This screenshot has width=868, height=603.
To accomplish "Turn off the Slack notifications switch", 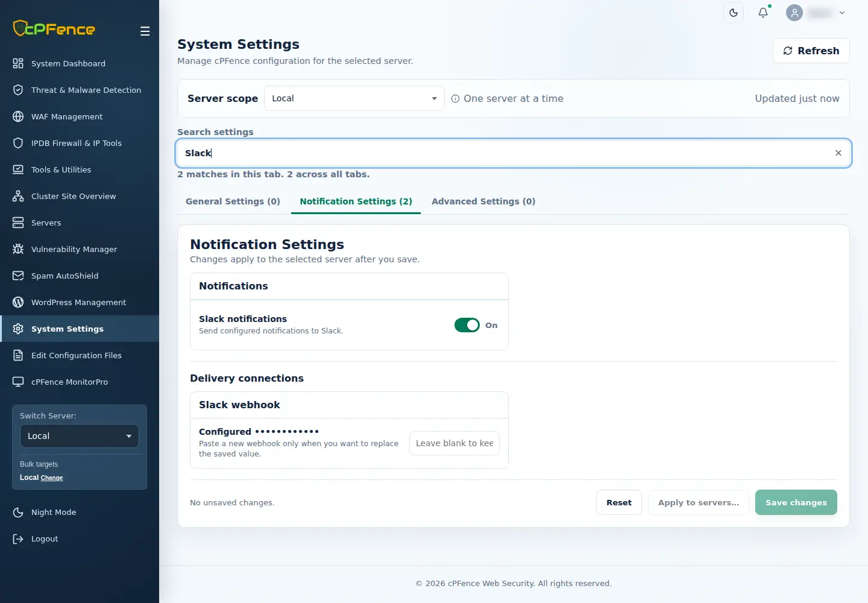I will (467, 325).
